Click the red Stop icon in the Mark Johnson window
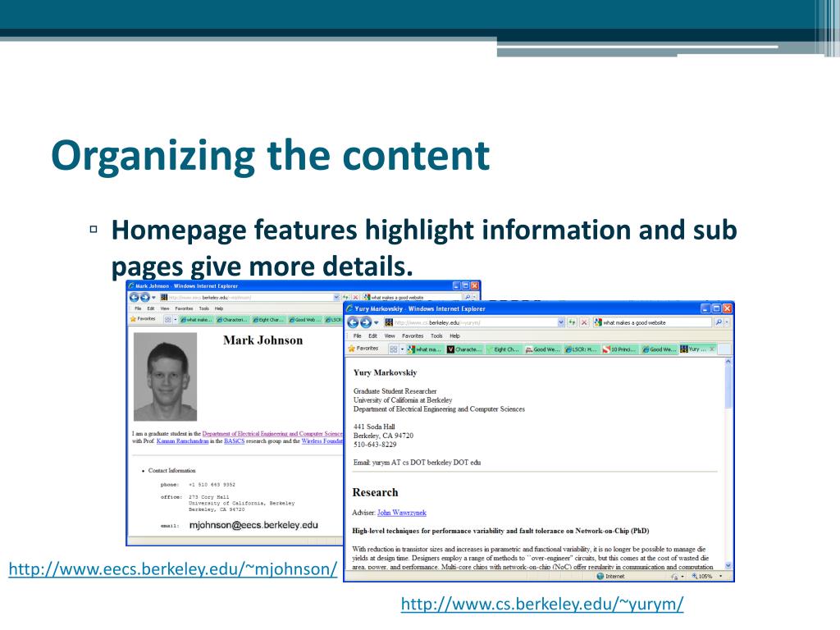Viewport: 840px width, 630px height. point(355,297)
